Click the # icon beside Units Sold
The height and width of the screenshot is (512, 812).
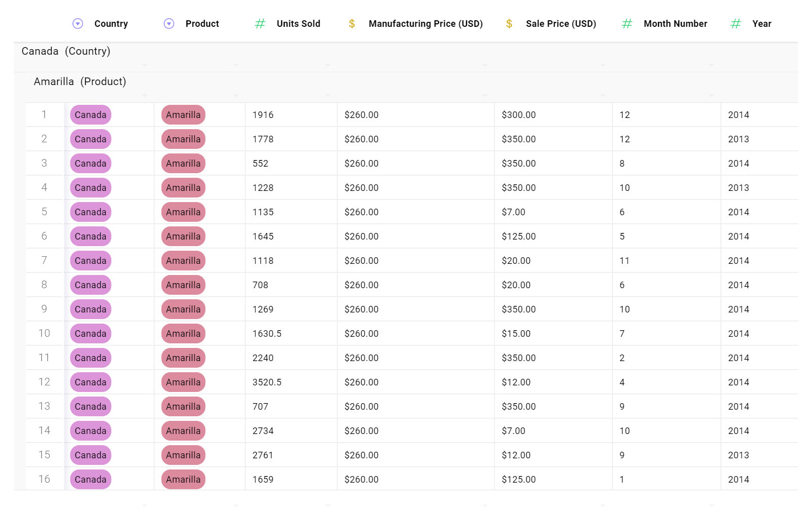[x=260, y=23]
